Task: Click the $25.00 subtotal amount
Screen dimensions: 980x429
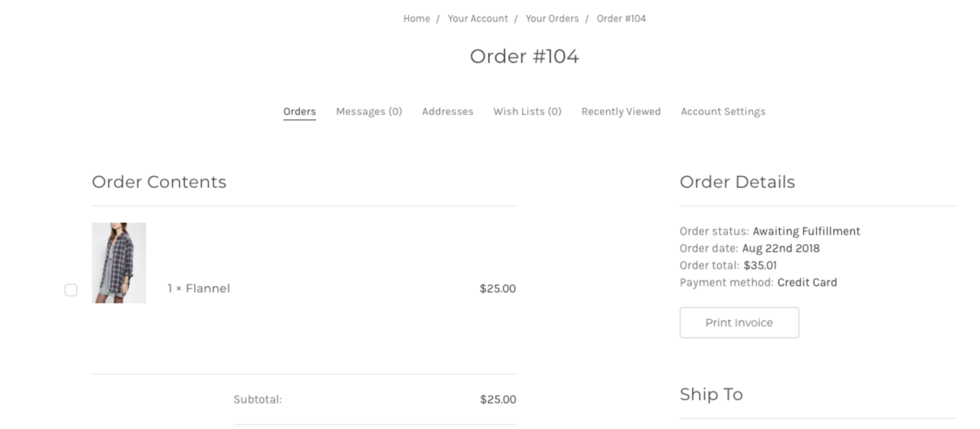Action: (499, 397)
